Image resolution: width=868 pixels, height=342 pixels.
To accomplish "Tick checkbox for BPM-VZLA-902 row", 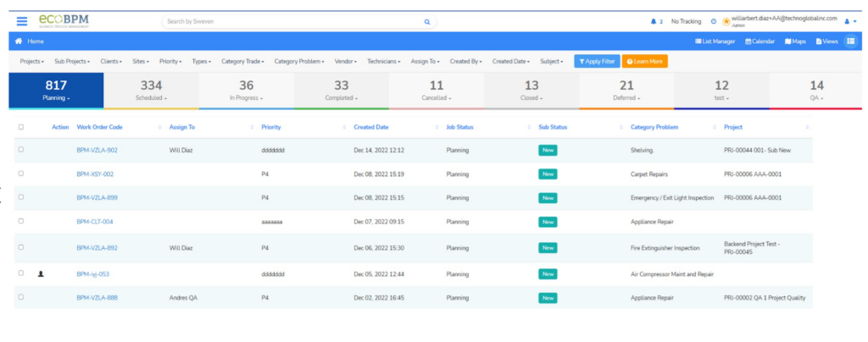I will [21, 149].
